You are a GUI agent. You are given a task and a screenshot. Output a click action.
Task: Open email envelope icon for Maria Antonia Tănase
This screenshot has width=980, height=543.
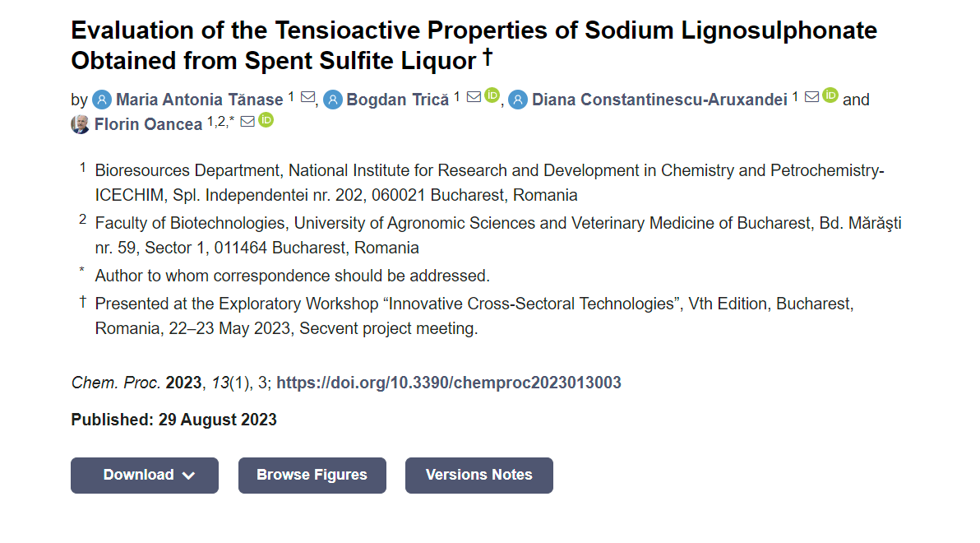click(307, 97)
